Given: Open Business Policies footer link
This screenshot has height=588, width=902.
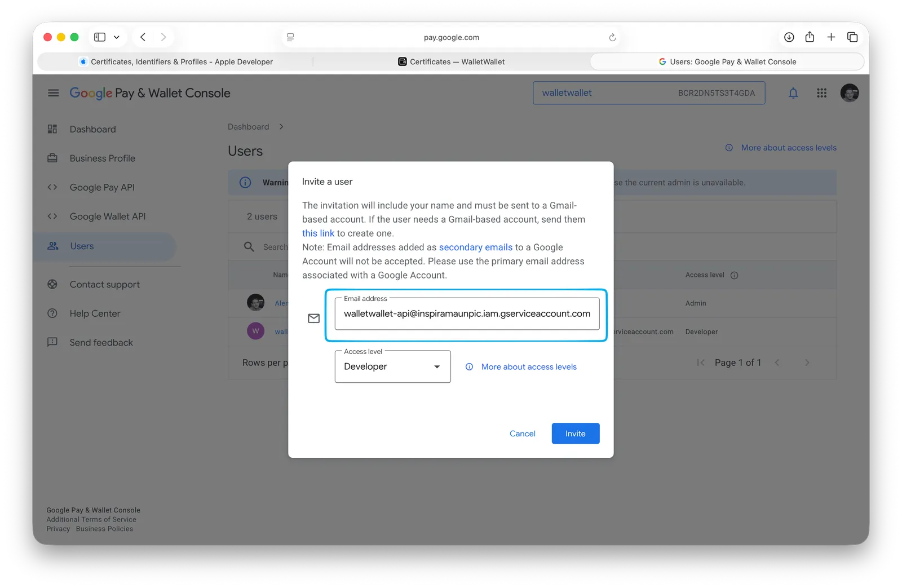Looking at the screenshot, I should coord(104,529).
